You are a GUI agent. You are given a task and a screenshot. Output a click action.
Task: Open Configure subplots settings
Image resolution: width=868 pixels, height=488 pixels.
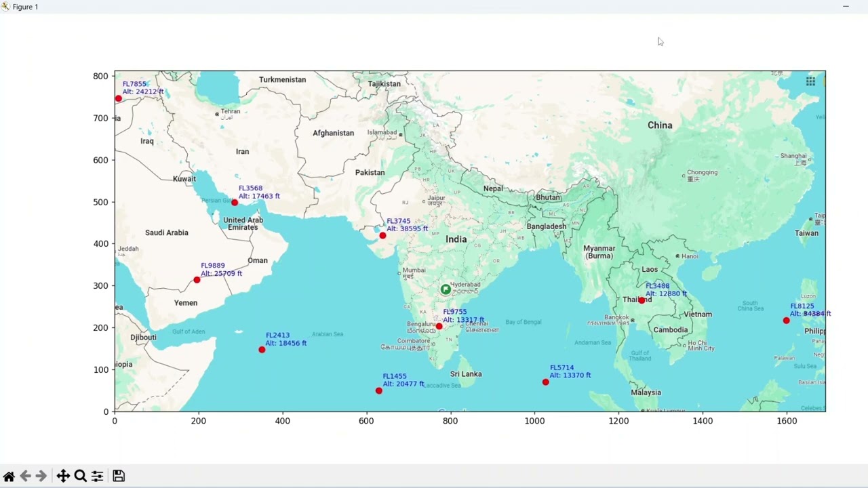(x=97, y=476)
